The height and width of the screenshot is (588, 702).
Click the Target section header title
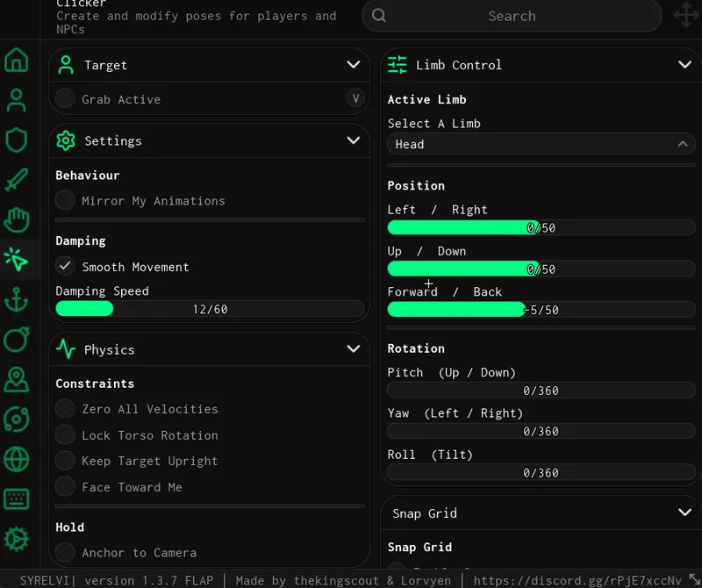click(105, 66)
